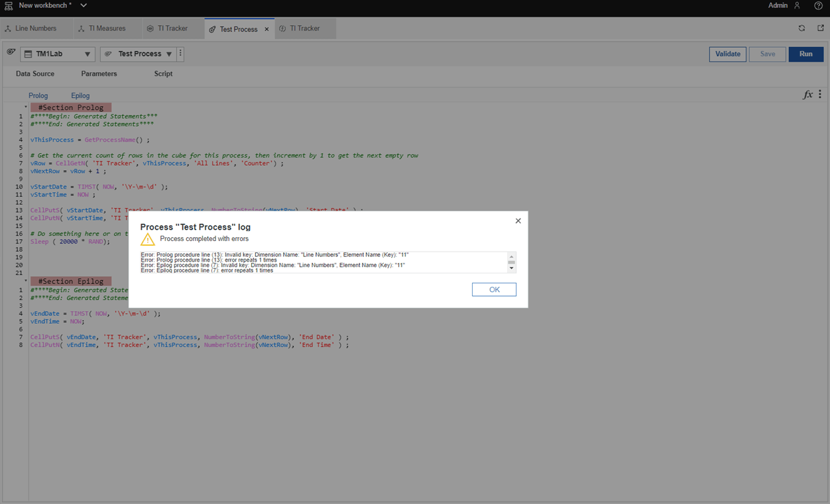Open the Data Source section tab
The height and width of the screenshot is (504, 830).
pos(35,74)
